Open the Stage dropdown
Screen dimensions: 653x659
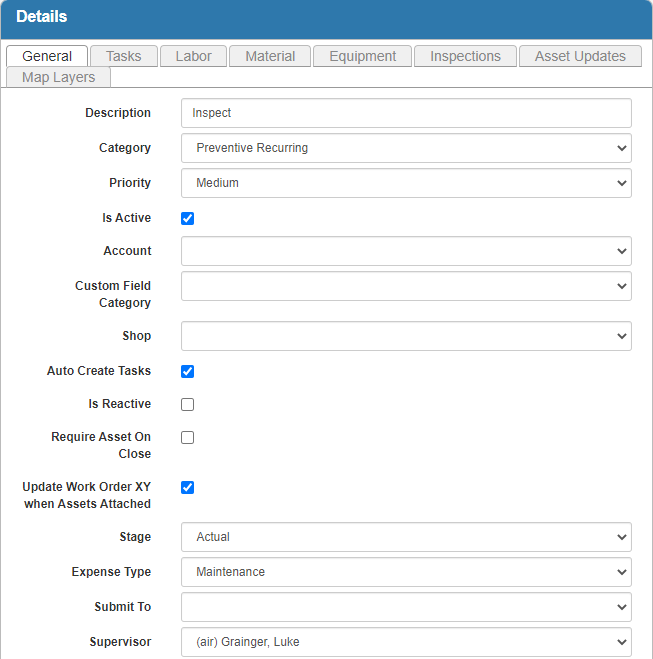point(406,537)
